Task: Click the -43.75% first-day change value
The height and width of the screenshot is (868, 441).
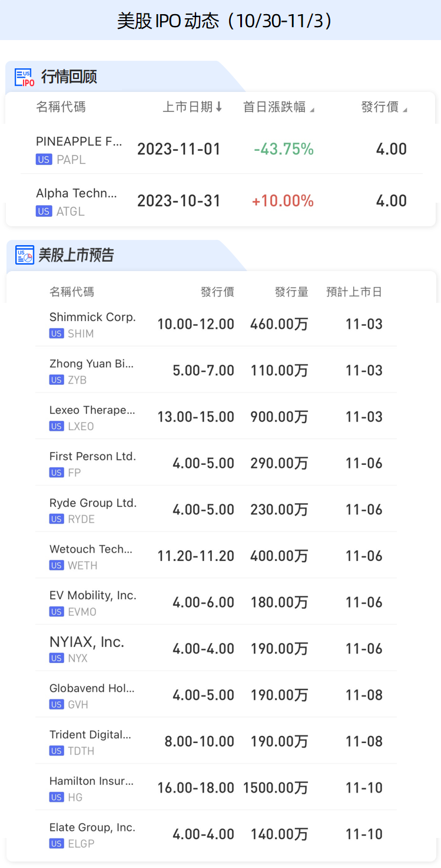Action: coord(283,149)
